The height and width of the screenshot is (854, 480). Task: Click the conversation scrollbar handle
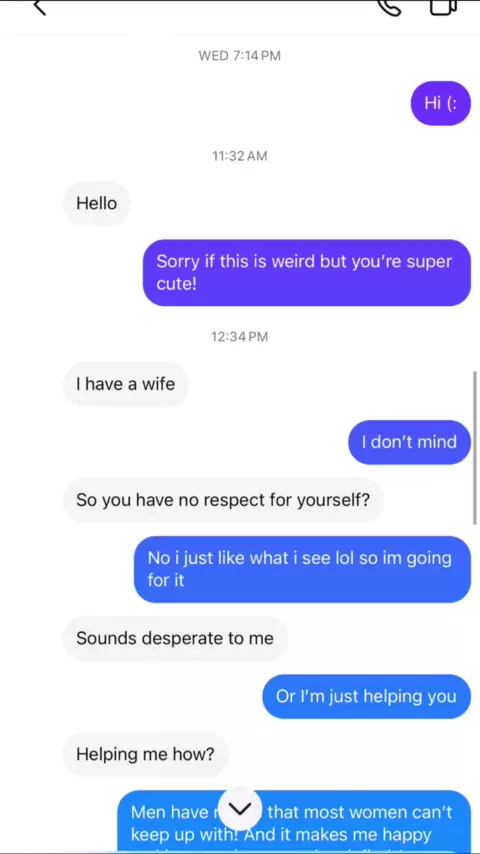(475, 448)
